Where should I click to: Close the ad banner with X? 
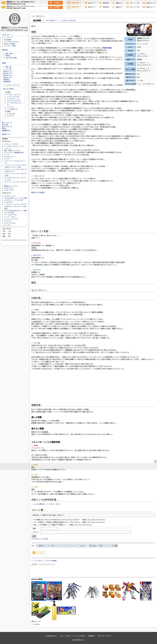tap(155, 461)
